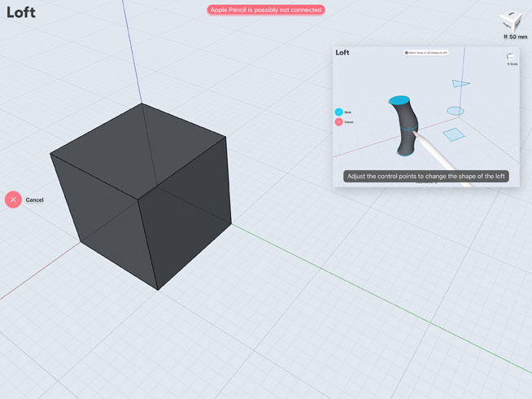Click the blue triangle sketch in tutorial
This screenshot has width=532, height=399.
(x=461, y=83)
